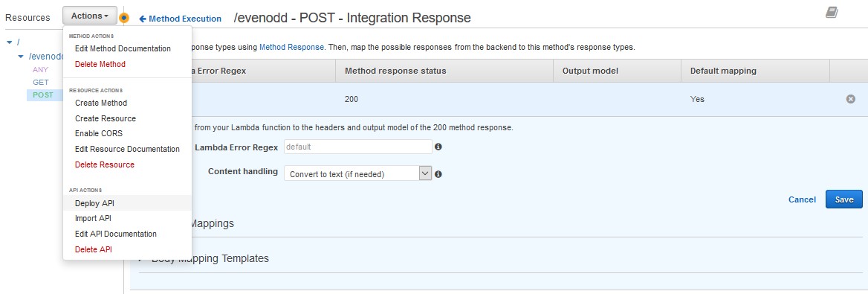Open the documentation book icon
The height and width of the screenshot is (294, 868).
pyautogui.click(x=832, y=13)
